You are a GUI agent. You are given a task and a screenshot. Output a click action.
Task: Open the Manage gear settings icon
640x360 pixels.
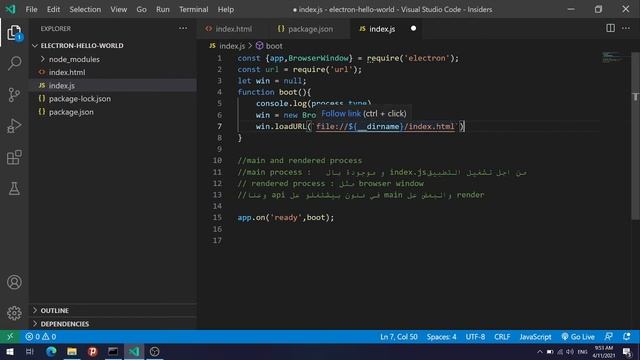[14, 313]
